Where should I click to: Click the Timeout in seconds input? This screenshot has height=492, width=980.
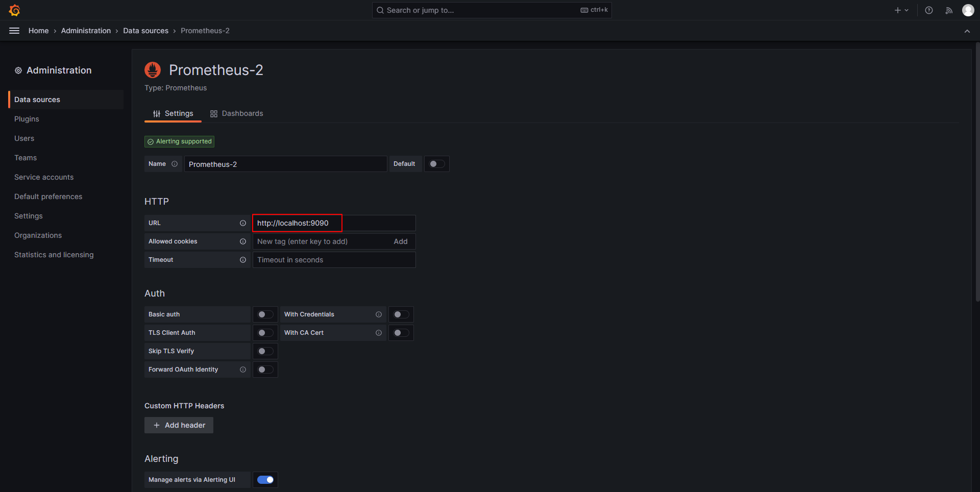click(334, 260)
